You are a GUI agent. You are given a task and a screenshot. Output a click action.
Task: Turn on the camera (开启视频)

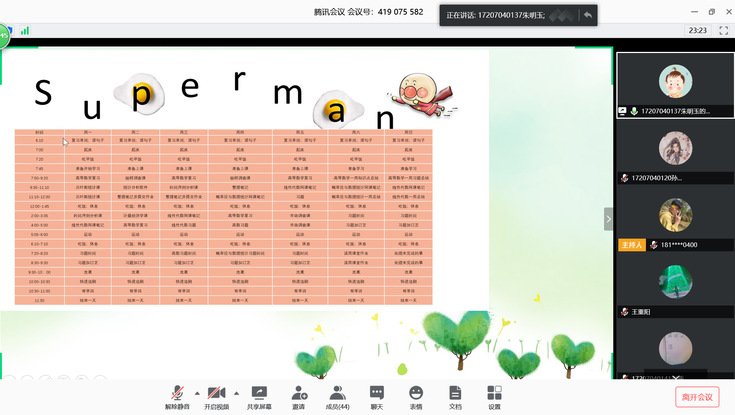pos(217,396)
